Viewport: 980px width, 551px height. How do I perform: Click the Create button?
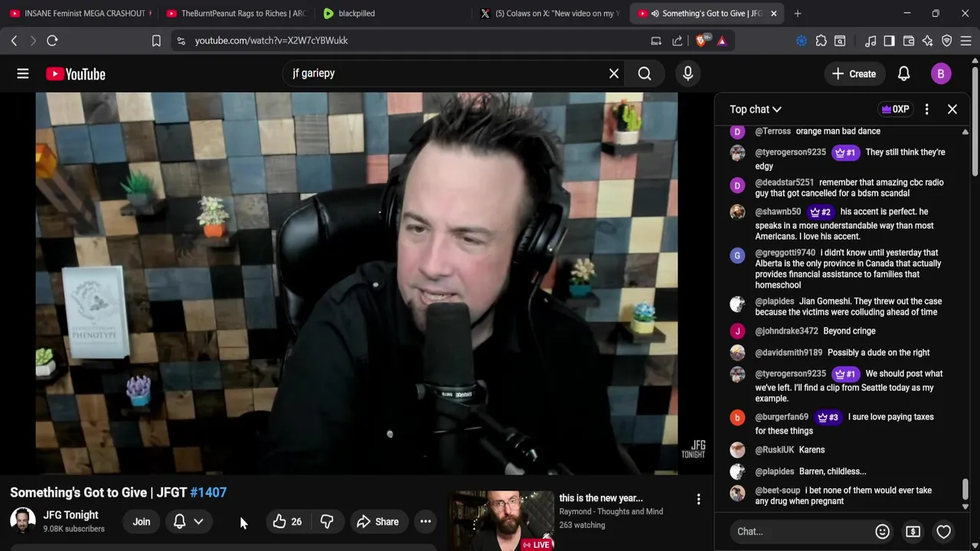click(854, 73)
